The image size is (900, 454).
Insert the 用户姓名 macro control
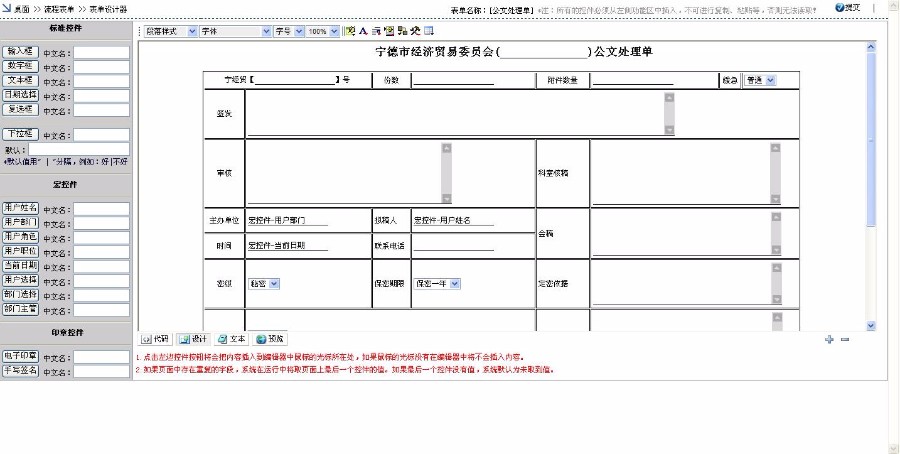[21, 208]
